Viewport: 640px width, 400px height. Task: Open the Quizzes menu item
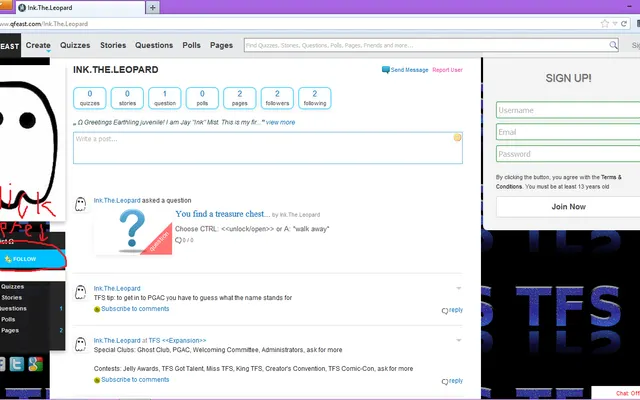(x=75, y=45)
